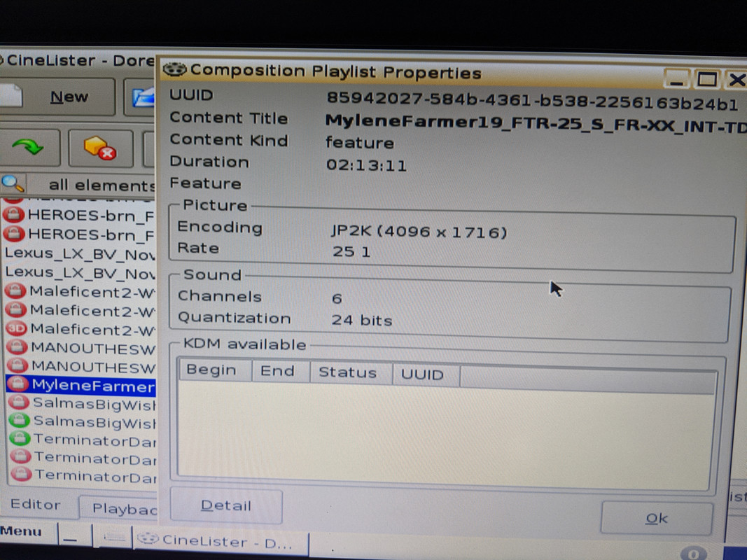Click the Content Title MyleneFarmer19_FTR-25 text
Viewport: 747px width, 560px height.
tap(536, 124)
